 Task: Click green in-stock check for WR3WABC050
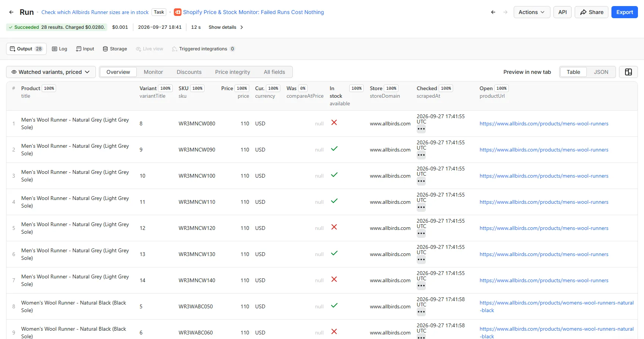tap(334, 305)
